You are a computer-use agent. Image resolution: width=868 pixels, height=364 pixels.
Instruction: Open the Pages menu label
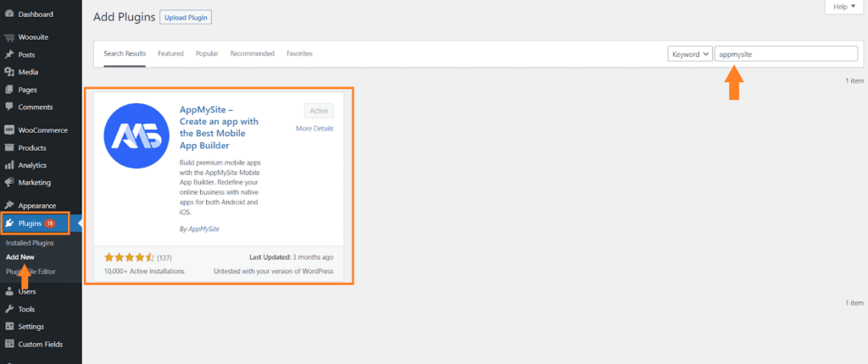click(28, 90)
